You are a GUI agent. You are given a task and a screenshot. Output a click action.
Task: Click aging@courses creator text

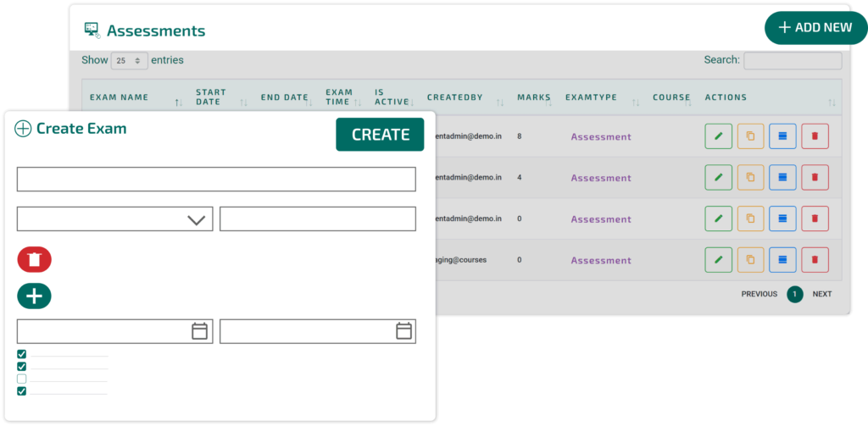coord(461,259)
